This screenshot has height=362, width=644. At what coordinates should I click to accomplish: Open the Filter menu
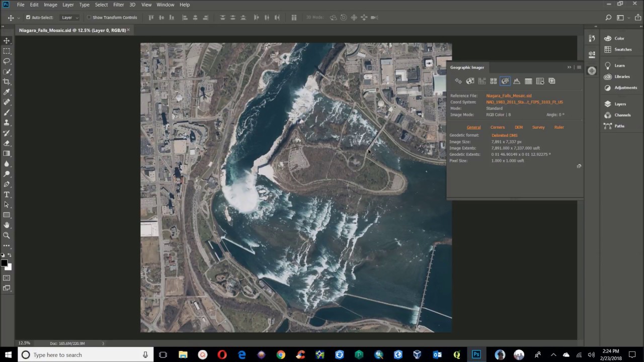coord(118,5)
